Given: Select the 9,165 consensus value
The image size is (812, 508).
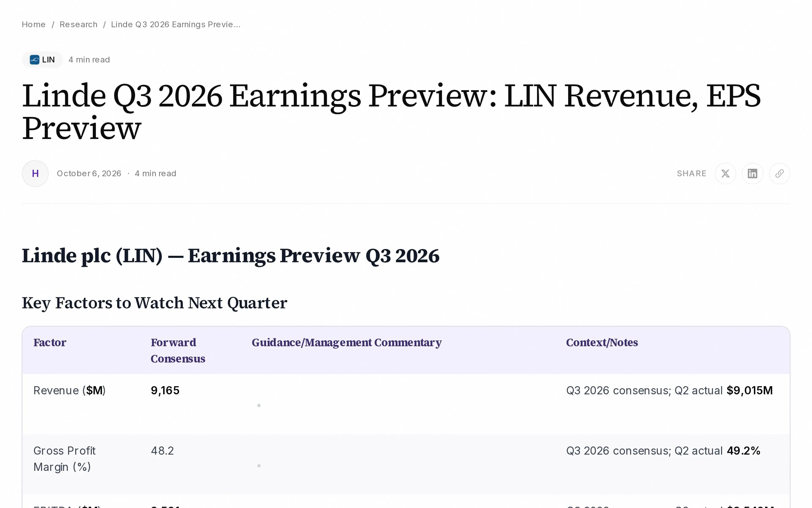Looking at the screenshot, I should 165,390.
